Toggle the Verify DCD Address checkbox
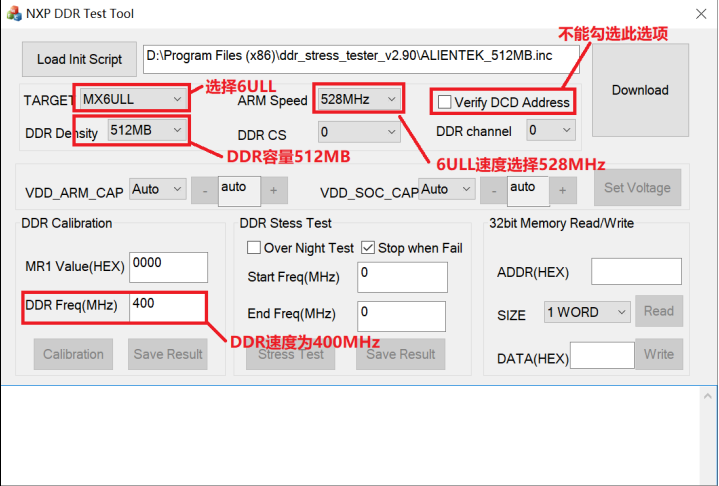 tap(444, 102)
